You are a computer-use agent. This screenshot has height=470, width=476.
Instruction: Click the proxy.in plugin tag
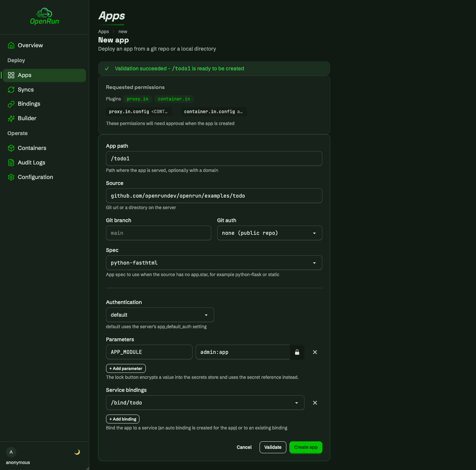coord(138,99)
